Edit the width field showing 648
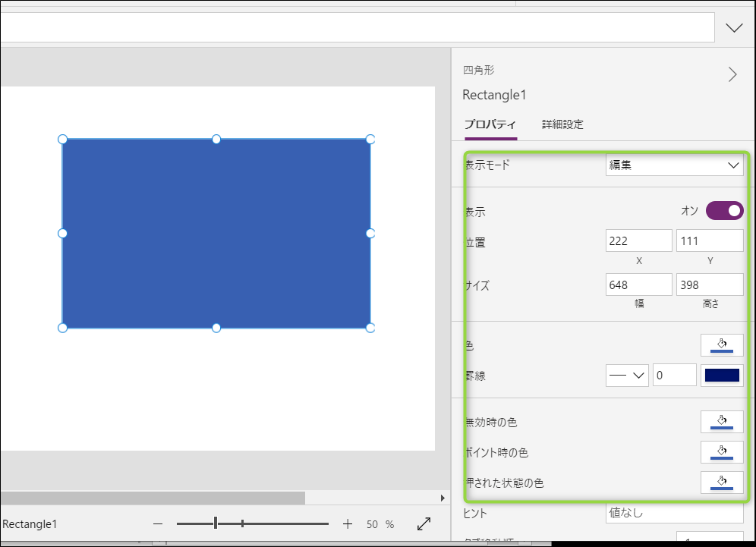 [x=639, y=285]
